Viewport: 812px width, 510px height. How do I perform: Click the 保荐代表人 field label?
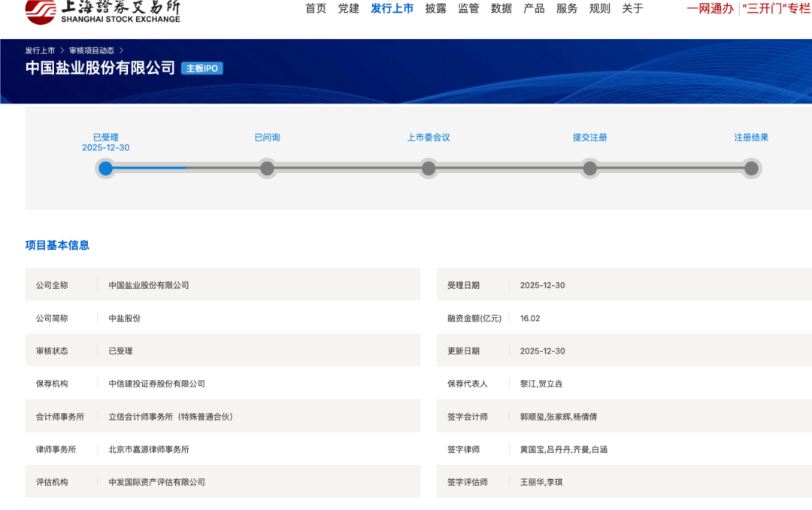[x=467, y=384]
